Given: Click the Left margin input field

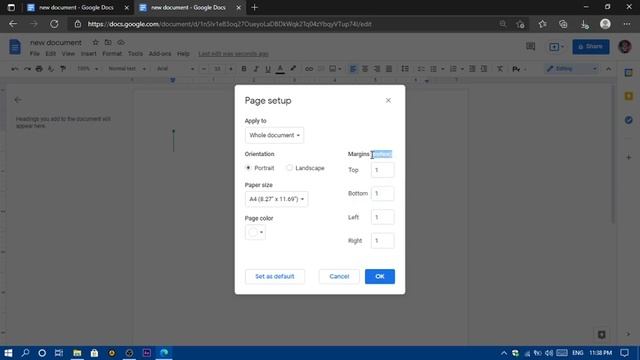Looking at the screenshot, I should pos(382,217).
